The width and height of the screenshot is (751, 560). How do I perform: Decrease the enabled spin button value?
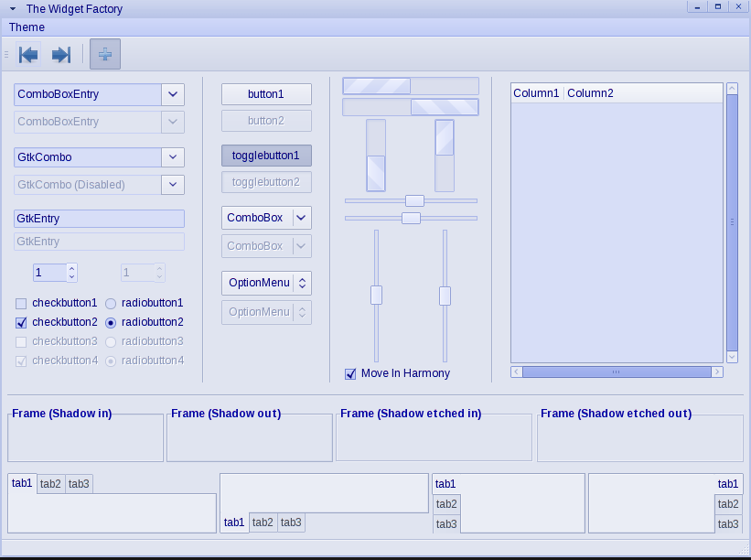click(71, 277)
